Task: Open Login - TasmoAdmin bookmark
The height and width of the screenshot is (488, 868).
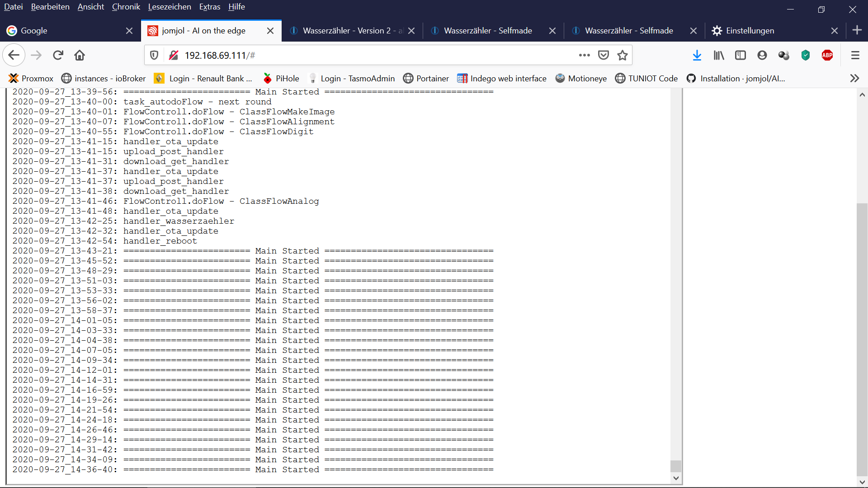Action: [x=351, y=78]
